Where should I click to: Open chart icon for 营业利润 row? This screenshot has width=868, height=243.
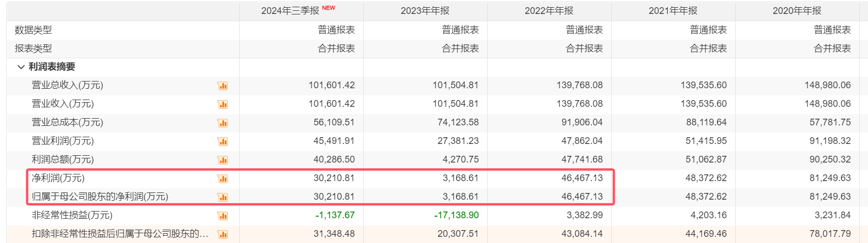[x=223, y=141]
